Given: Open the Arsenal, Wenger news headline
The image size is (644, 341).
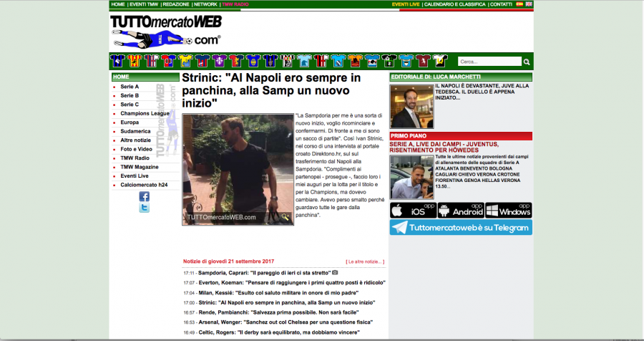Looking at the screenshot, I should (286, 322).
